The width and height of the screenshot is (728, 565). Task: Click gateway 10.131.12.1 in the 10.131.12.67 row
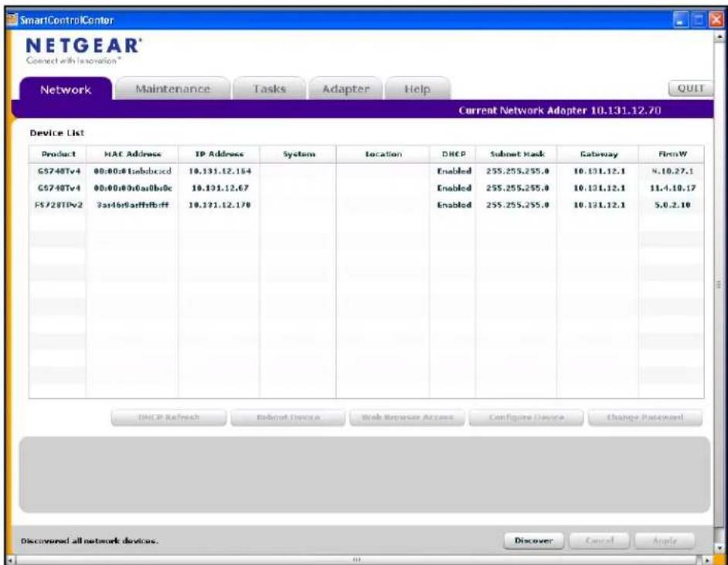600,188
